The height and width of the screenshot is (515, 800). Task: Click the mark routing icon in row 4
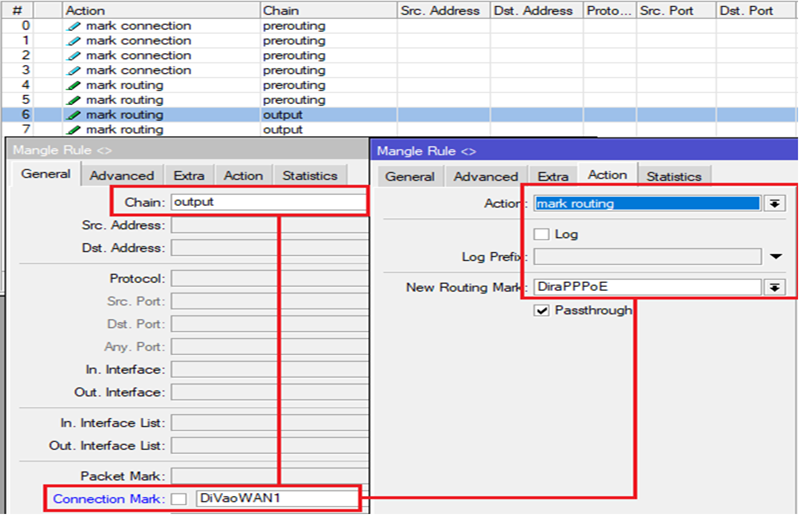[x=73, y=86]
